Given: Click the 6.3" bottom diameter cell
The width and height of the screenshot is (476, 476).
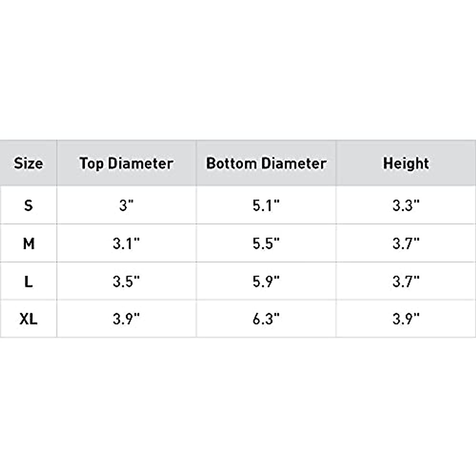Looking at the screenshot, I should point(266,319).
